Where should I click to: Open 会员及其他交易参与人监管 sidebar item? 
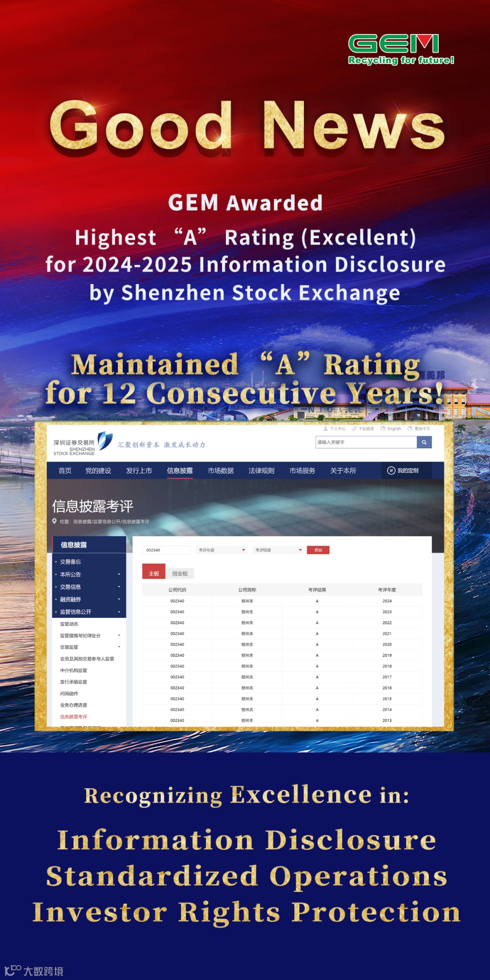click(x=87, y=659)
